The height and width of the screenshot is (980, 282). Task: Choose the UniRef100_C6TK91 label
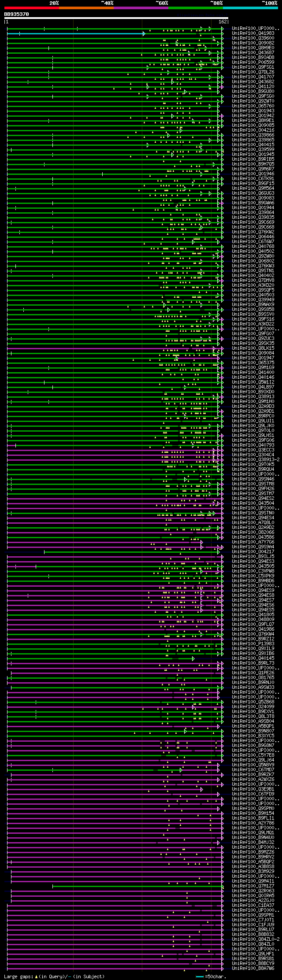point(253,179)
